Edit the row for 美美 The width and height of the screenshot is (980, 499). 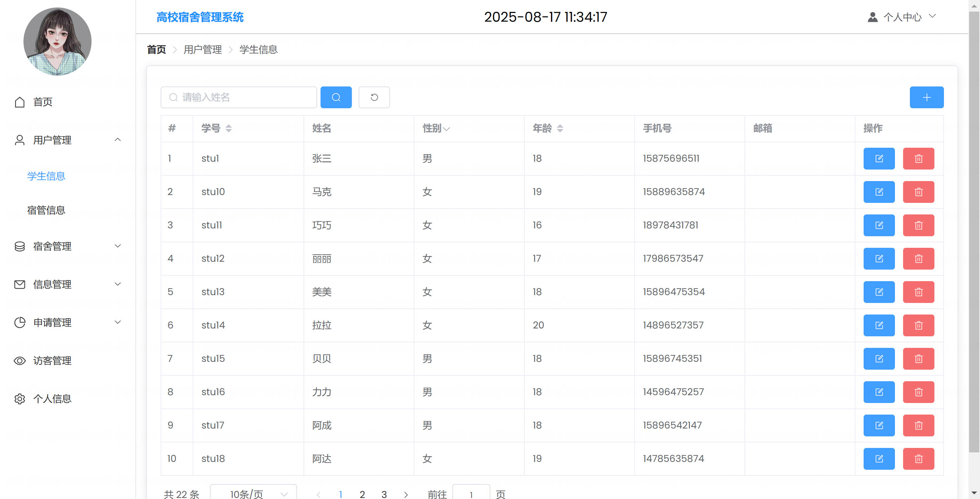pyautogui.click(x=879, y=292)
